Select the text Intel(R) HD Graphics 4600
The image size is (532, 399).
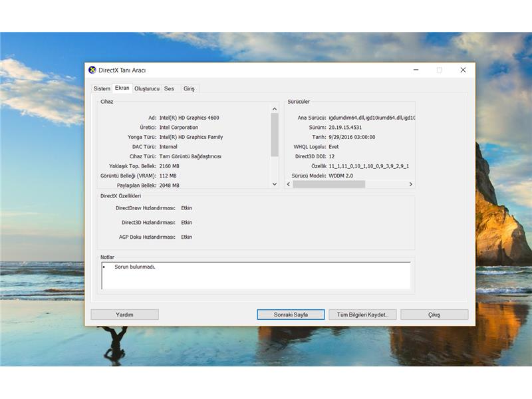pyautogui.click(x=190, y=118)
